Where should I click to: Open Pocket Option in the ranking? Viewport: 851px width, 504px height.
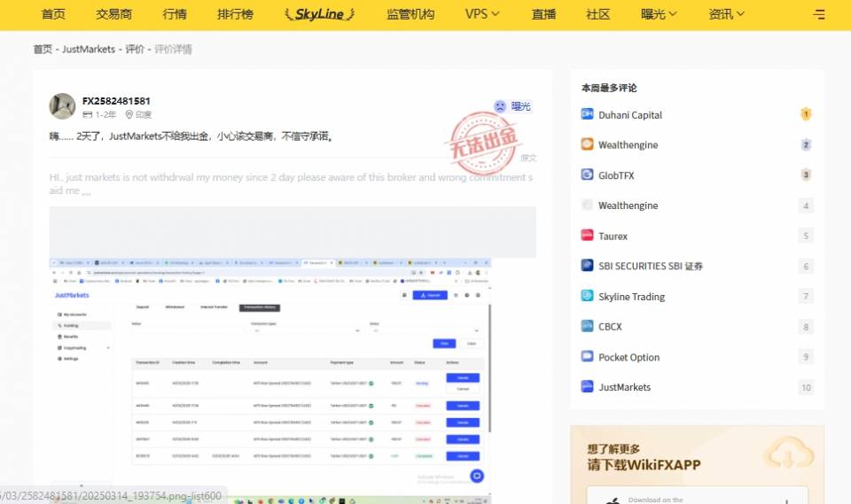pyautogui.click(x=629, y=357)
